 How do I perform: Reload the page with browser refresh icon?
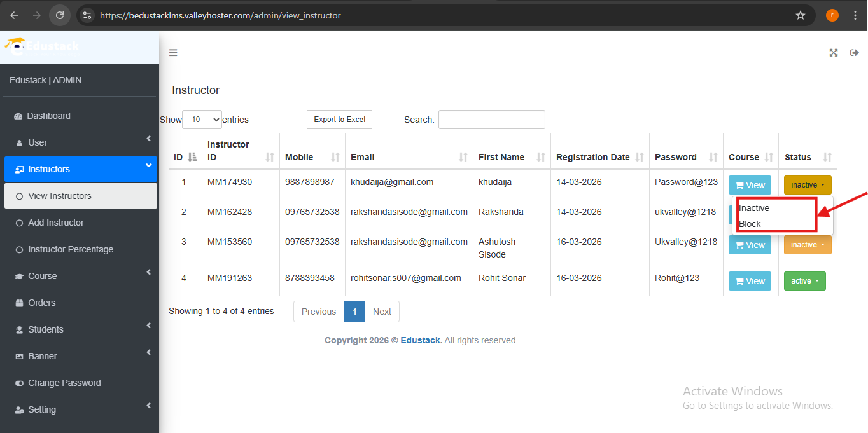pos(60,15)
